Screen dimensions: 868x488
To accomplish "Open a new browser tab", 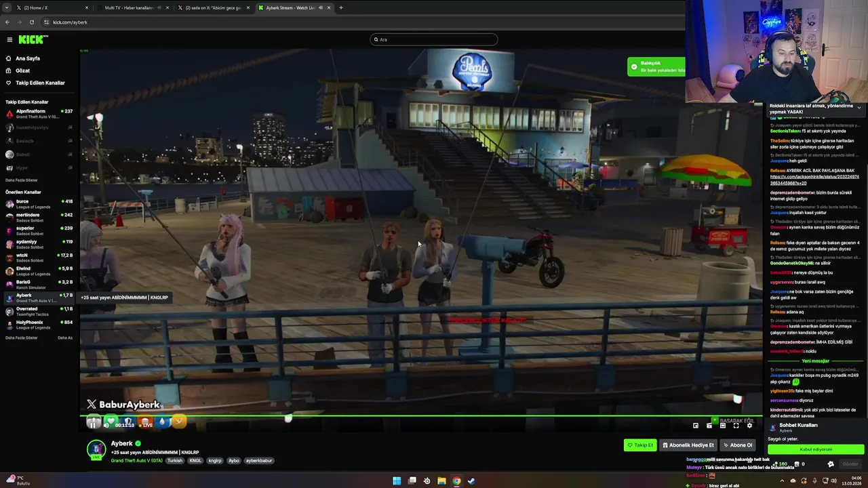I will coord(340,7).
